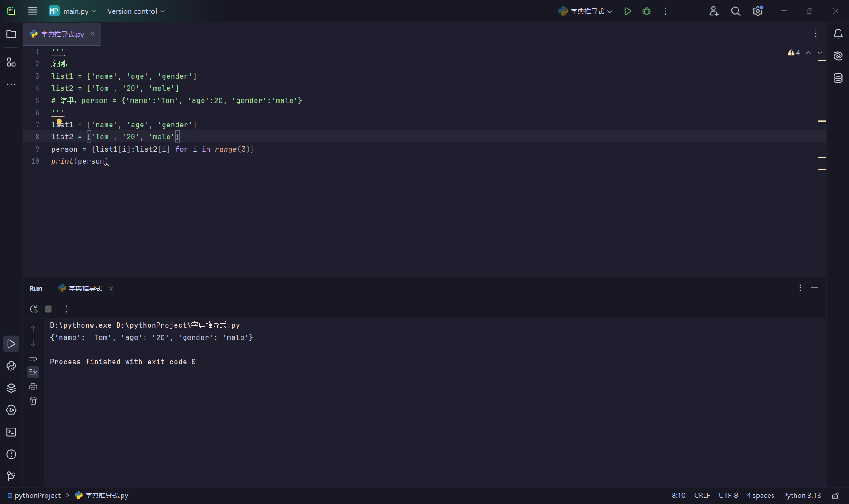The height and width of the screenshot is (504, 849).
Task: Open the Problems tool window
Action: [x=11, y=454]
